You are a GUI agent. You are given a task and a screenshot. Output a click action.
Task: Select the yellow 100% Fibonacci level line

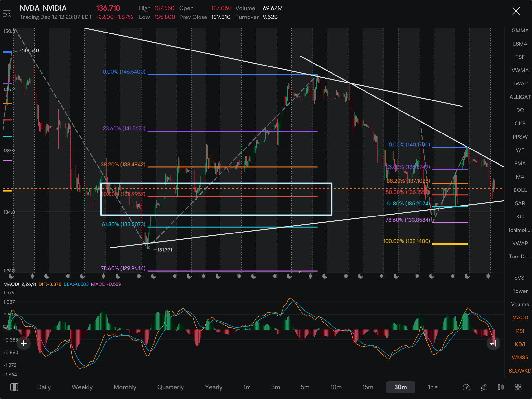(x=450, y=244)
